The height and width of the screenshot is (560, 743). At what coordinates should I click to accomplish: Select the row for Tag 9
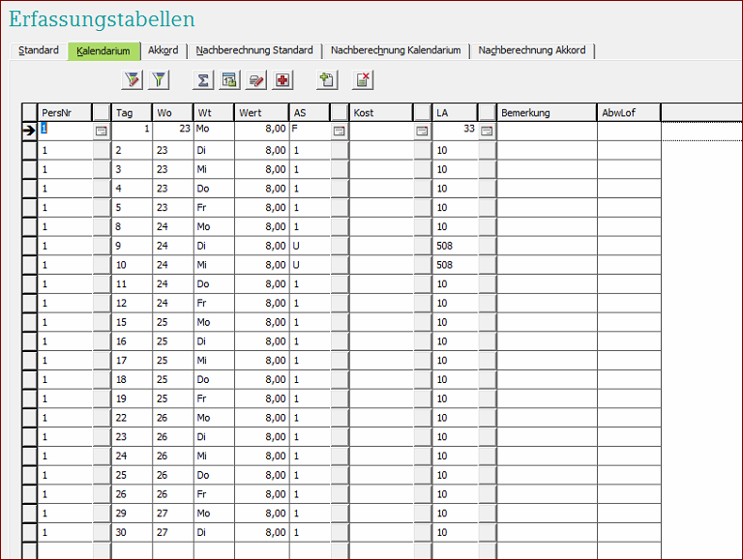pyautogui.click(x=29, y=246)
